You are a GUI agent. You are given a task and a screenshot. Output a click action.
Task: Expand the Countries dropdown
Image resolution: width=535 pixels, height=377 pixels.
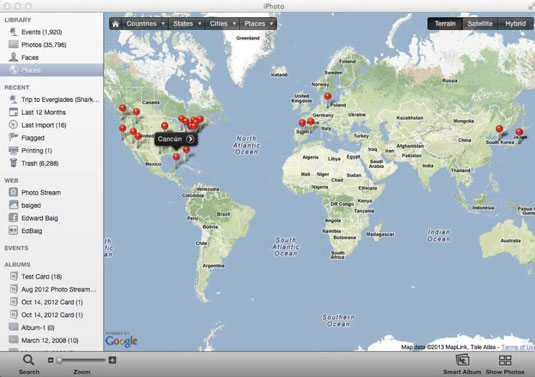pos(145,24)
